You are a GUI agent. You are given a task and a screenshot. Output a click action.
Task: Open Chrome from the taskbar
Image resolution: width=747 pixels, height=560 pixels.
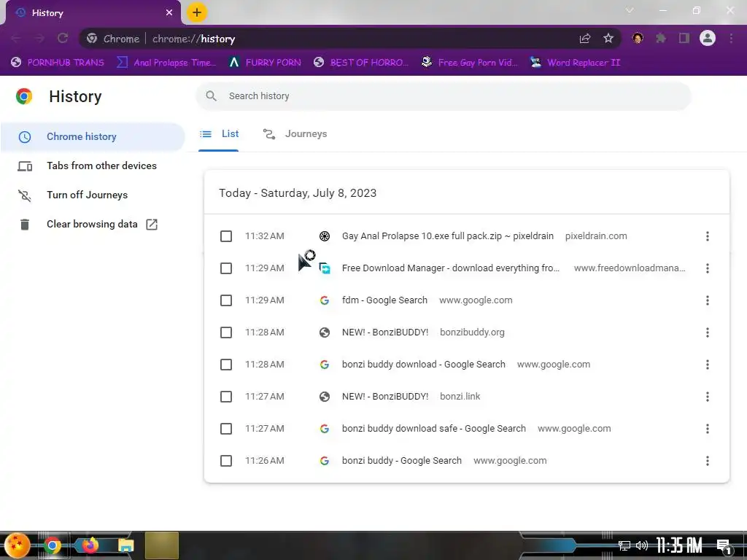click(x=53, y=545)
